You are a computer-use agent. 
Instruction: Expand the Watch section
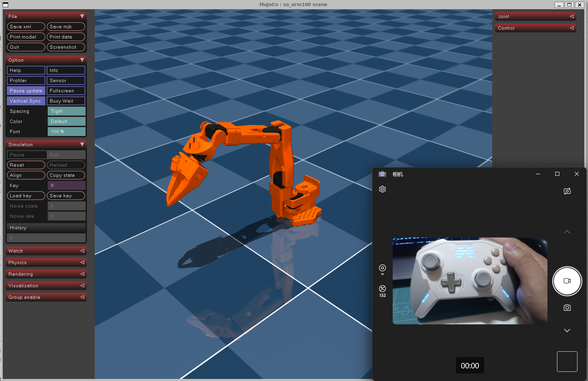(x=46, y=251)
